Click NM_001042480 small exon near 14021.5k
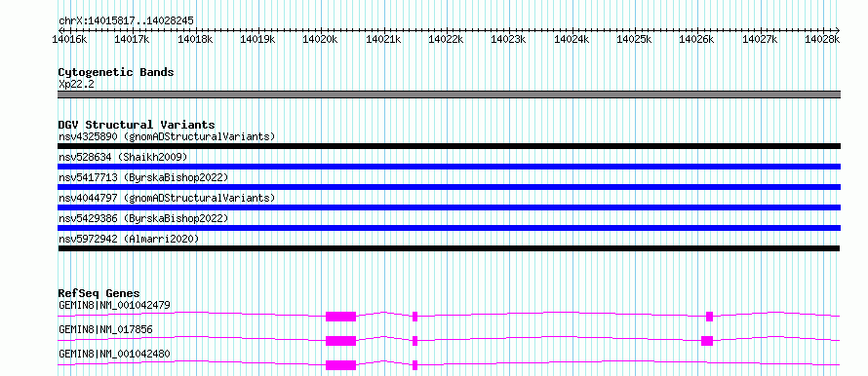The width and height of the screenshot is (868, 376). [415, 365]
